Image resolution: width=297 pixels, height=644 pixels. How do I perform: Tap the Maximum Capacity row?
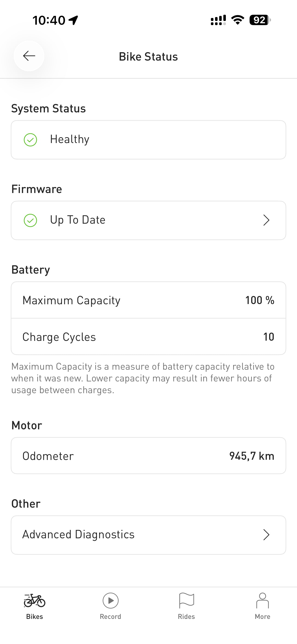pyautogui.click(x=148, y=300)
